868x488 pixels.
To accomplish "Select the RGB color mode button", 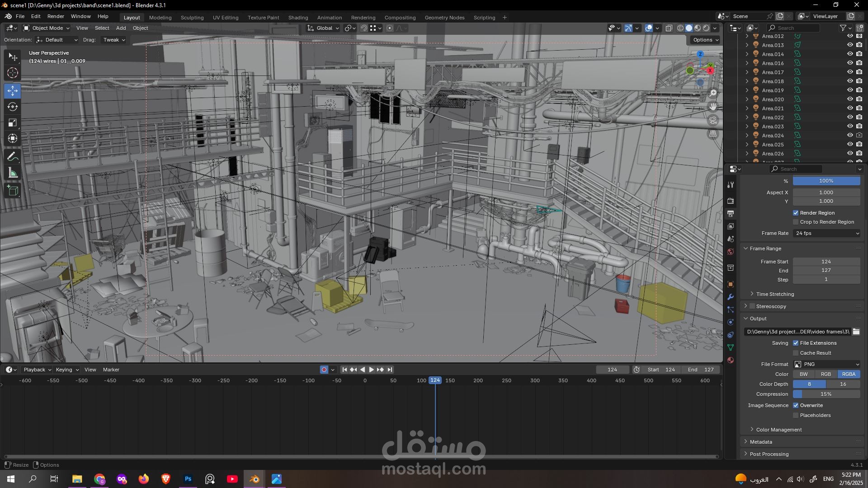I will (826, 374).
